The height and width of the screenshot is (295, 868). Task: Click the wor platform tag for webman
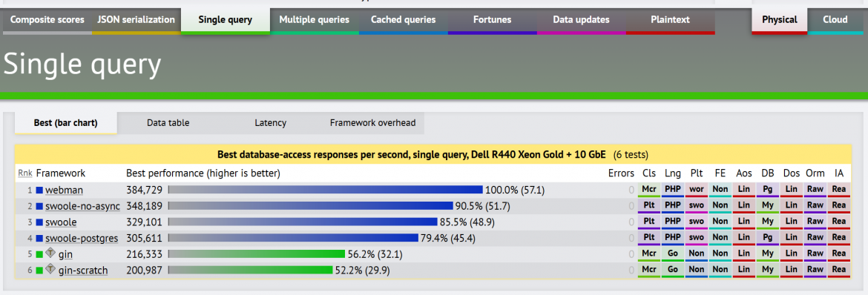tap(697, 189)
